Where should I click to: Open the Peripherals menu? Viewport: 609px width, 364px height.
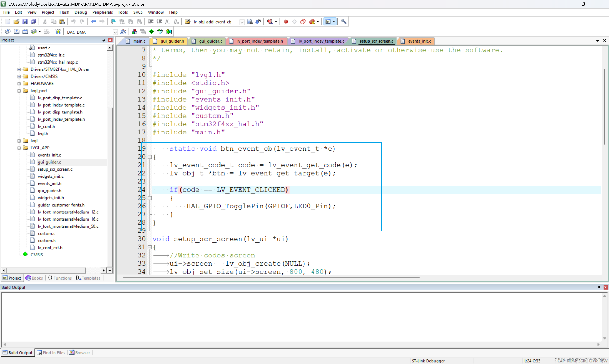coord(103,12)
